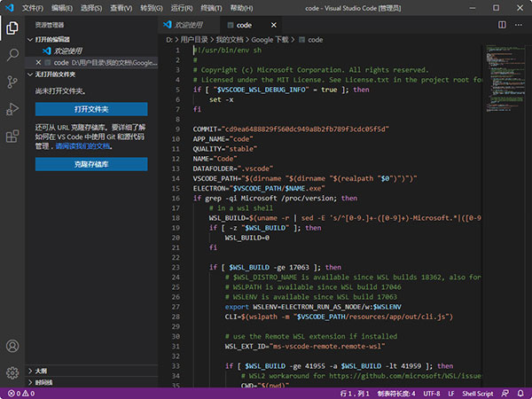The height and width of the screenshot is (399, 532).
Task: Click the 克隆存储库 button
Action: (91, 164)
